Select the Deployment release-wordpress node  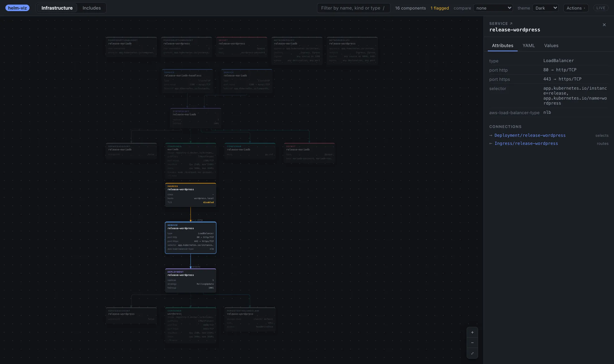click(x=191, y=280)
